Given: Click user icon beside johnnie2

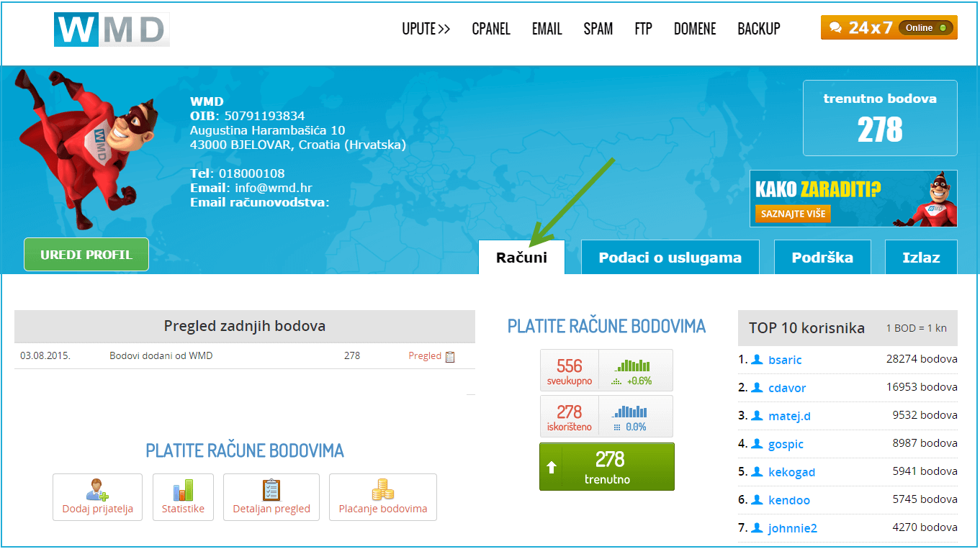Looking at the screenshot, I should (x=757, y=527).
